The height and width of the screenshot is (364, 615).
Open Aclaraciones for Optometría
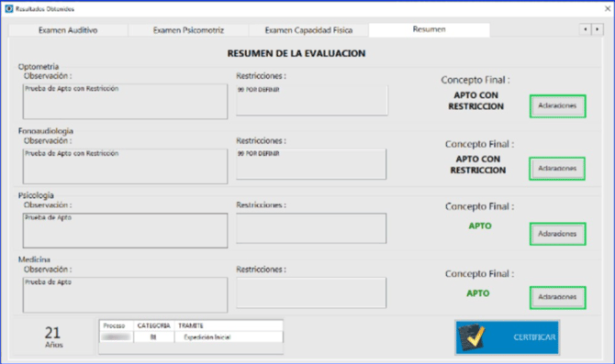[557, 105]
